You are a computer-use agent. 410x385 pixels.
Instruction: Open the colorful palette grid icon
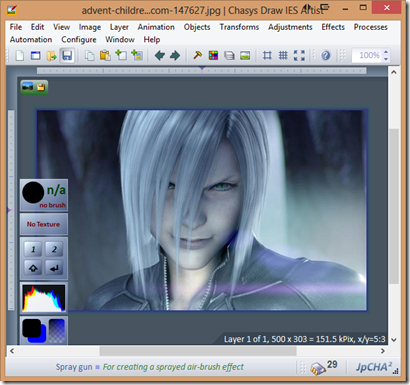pos(213,55)
